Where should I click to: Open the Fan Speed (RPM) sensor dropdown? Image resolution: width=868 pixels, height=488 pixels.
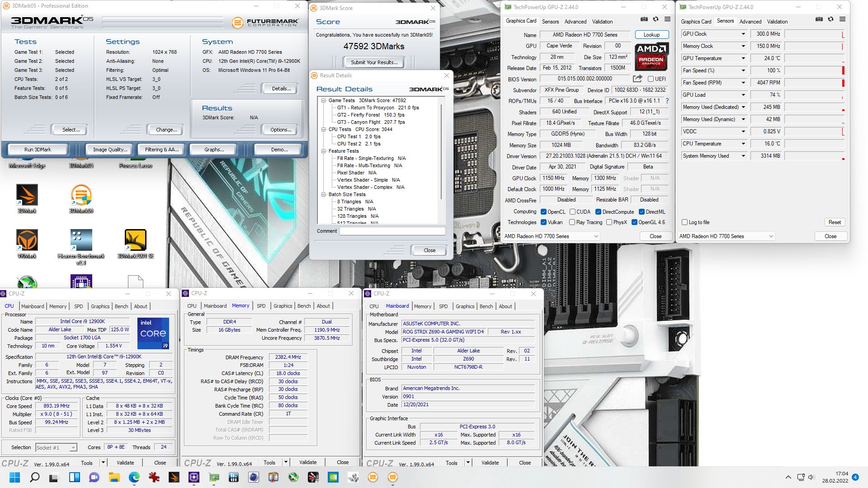point(743,83)
